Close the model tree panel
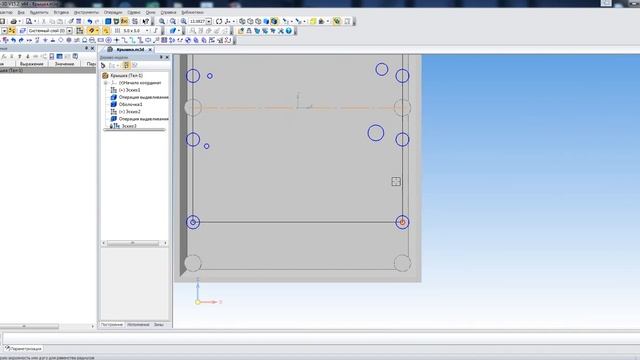This screenshot has width=640, height=360. click(x=167, y=57)
